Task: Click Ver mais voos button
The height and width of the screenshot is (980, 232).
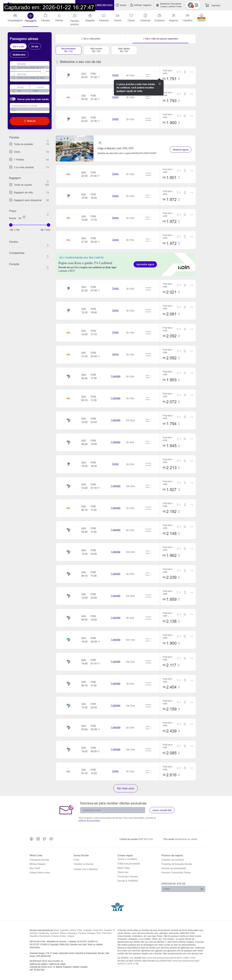Action: coord(126,788)
